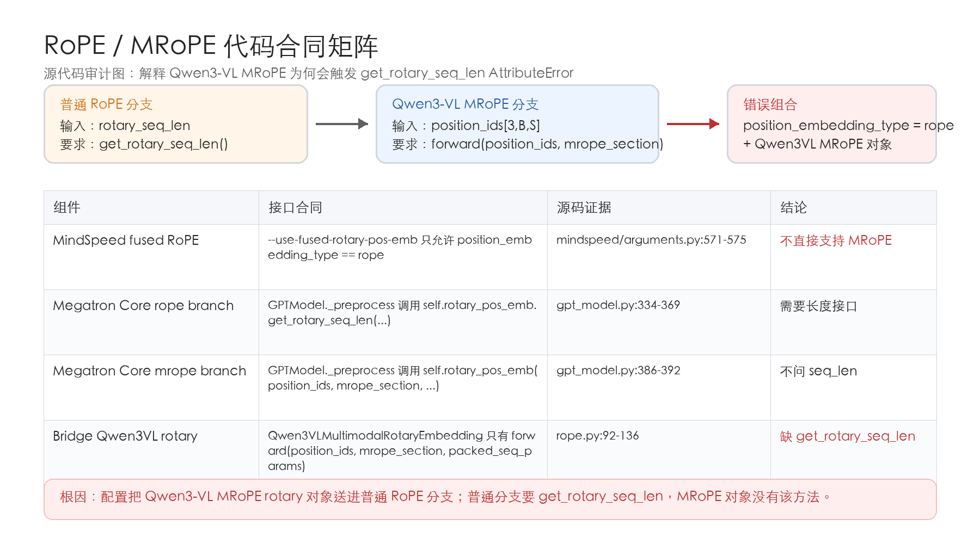Click gpt_model.py:386-392 evidence cell
The image size is (980, 544).
(659, 387)
